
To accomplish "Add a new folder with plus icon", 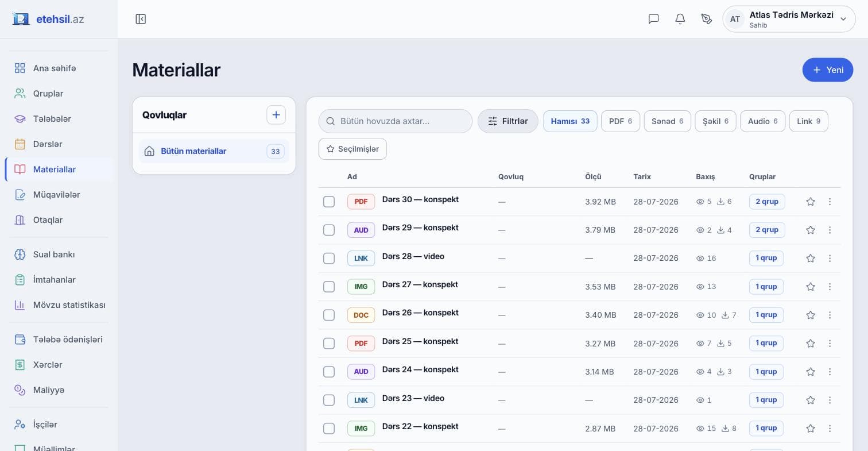I will tap(276, 115).
